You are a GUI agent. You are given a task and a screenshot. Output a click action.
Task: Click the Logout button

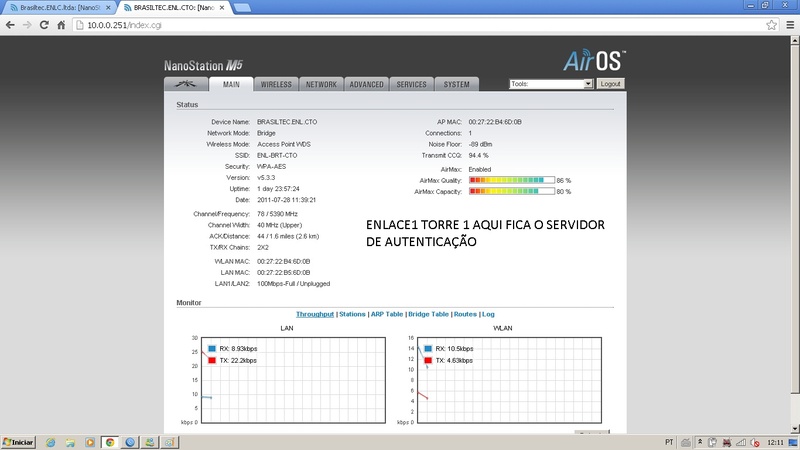[x=610, y=84]
